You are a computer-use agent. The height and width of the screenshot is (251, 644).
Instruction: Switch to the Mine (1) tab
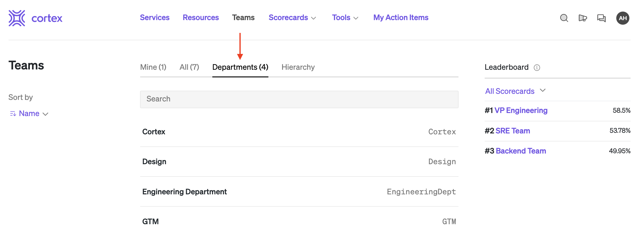(x=153, y=67)
